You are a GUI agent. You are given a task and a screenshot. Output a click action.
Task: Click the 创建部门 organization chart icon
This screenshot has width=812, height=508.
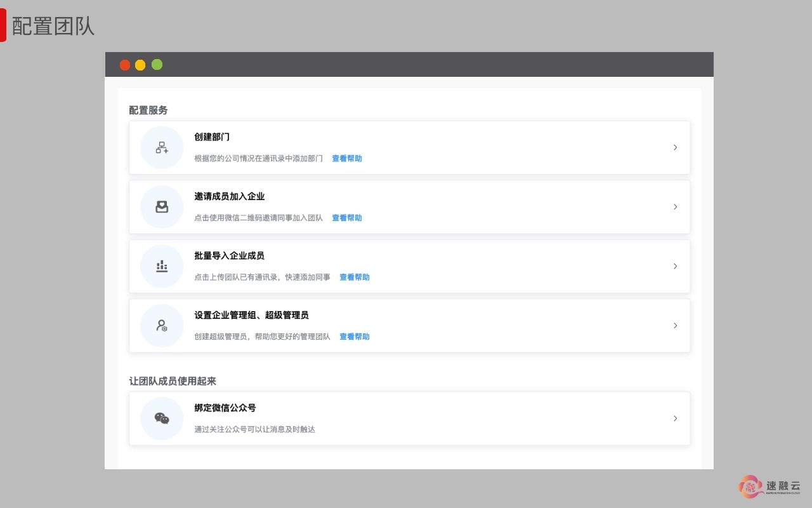[162, 147]
